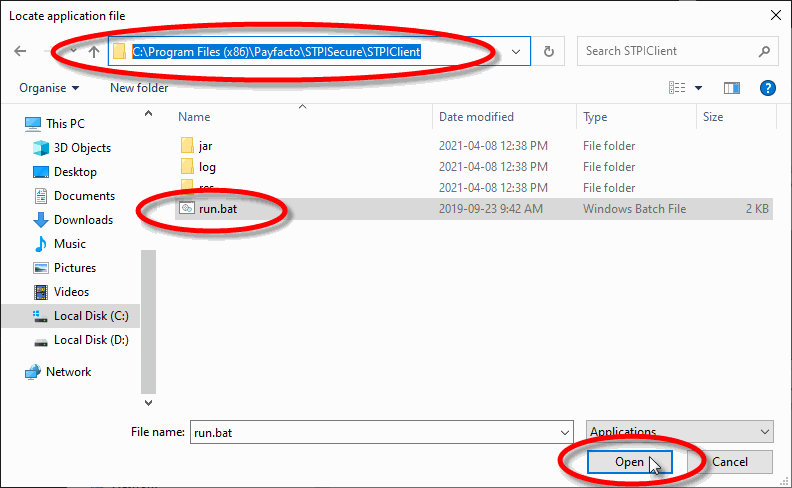Expand the File name dropdown list
The height and width of the screenshot is (488, 792).
(x=564, y=432)
